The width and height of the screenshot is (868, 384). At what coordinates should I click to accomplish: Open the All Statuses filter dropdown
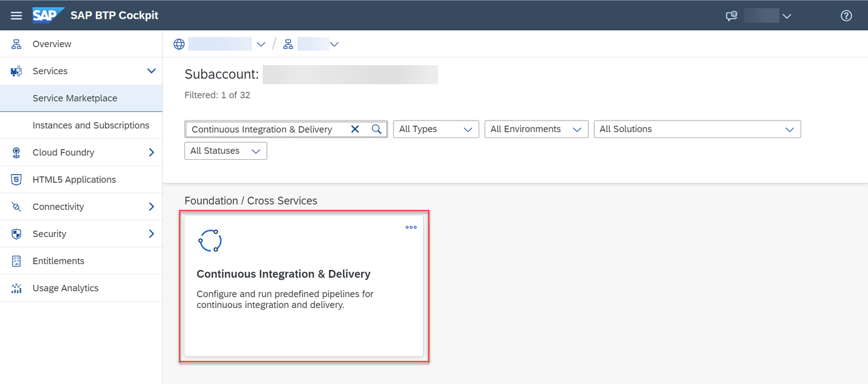[225, 151]
